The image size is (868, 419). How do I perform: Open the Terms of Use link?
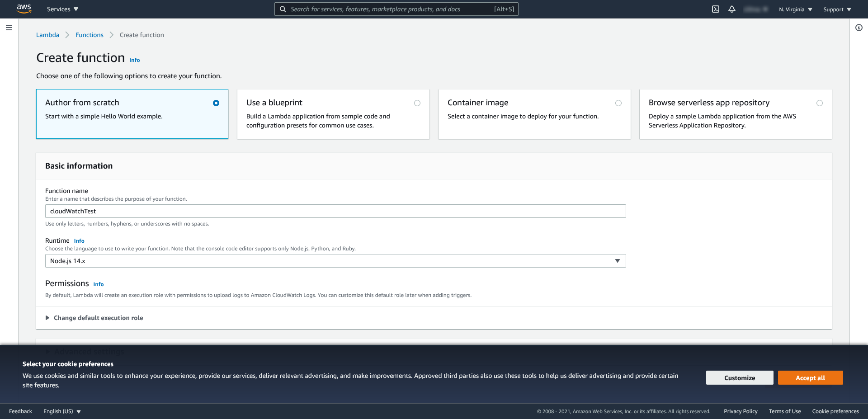(785, 411)
